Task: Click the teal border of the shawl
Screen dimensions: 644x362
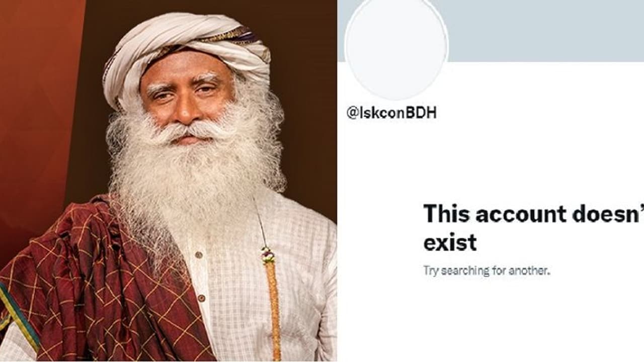Action: (x=20, y=317)
